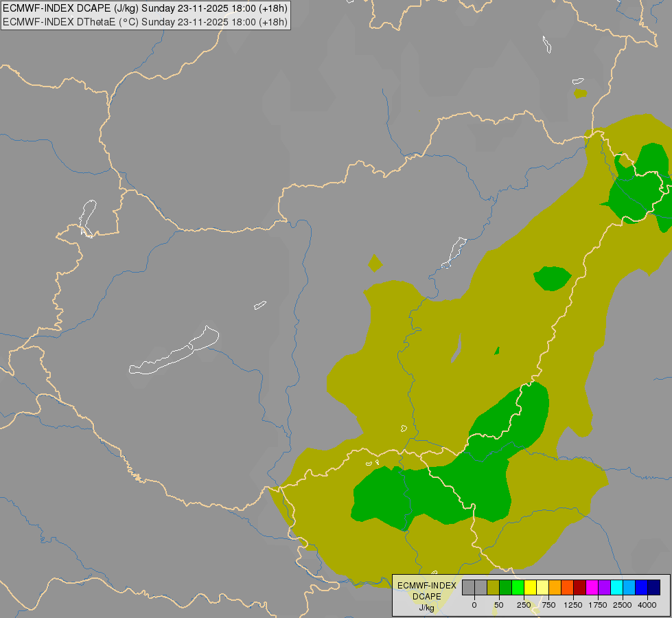
Task: Click the bright lime green legend swatch
Action: point(518,587)
